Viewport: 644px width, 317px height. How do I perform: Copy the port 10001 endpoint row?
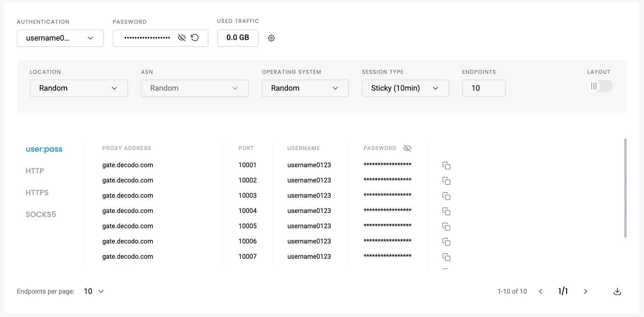[x=446, y=166]
